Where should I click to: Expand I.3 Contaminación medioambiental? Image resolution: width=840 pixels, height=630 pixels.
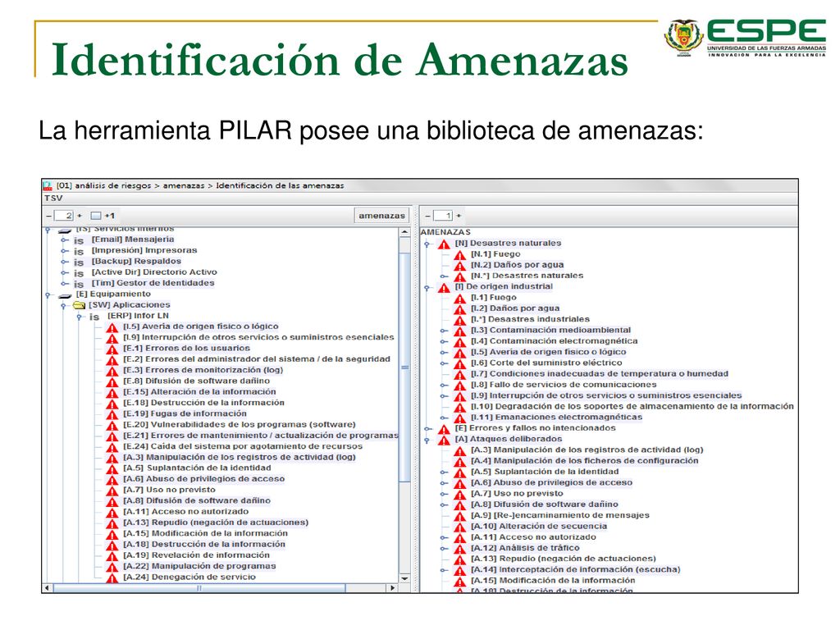point(444,331)
